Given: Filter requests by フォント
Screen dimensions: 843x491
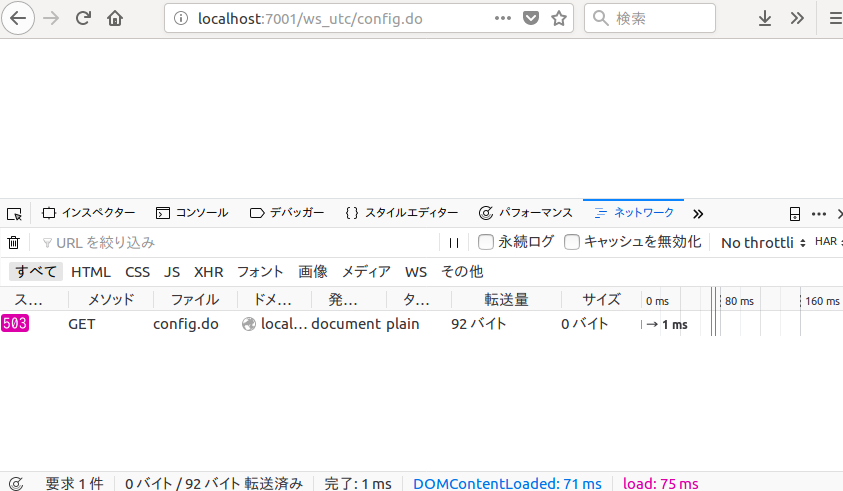Looking at the screenshot, I should coord(260,272).
